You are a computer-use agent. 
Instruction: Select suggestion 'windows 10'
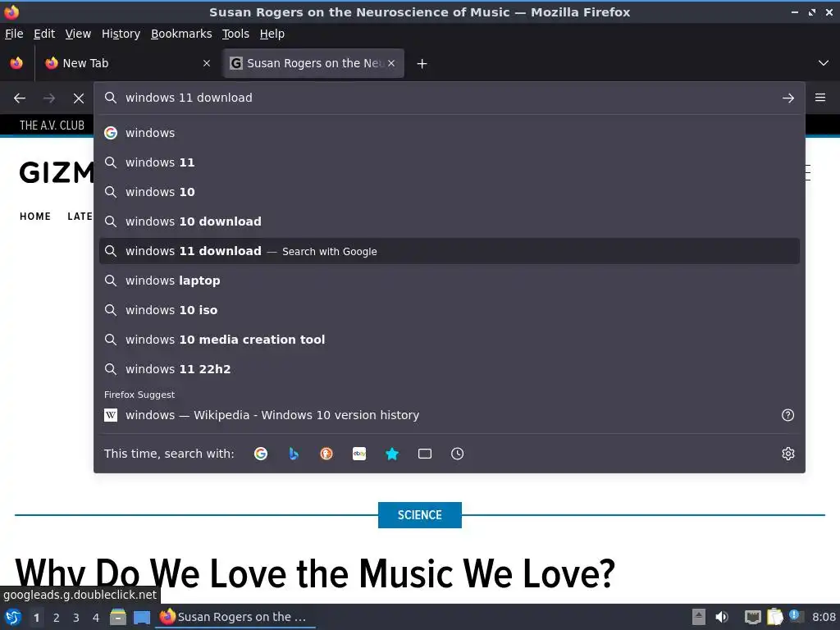[450, 192]
